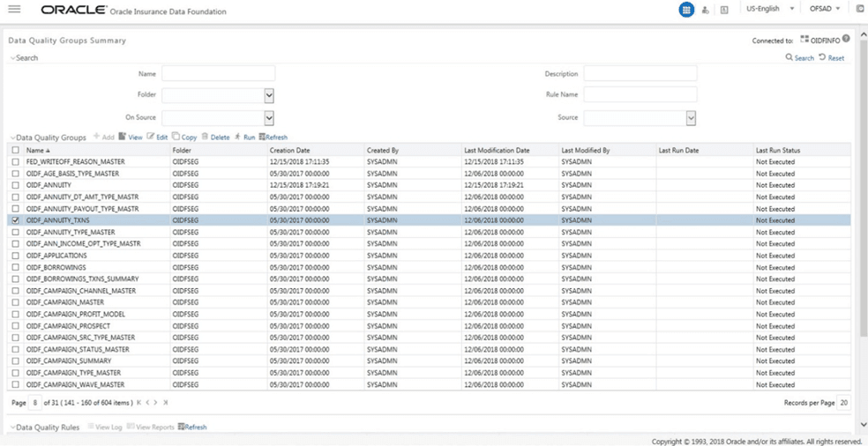Click scrollbar down arrow at bottom right

[x=863, y=425]
